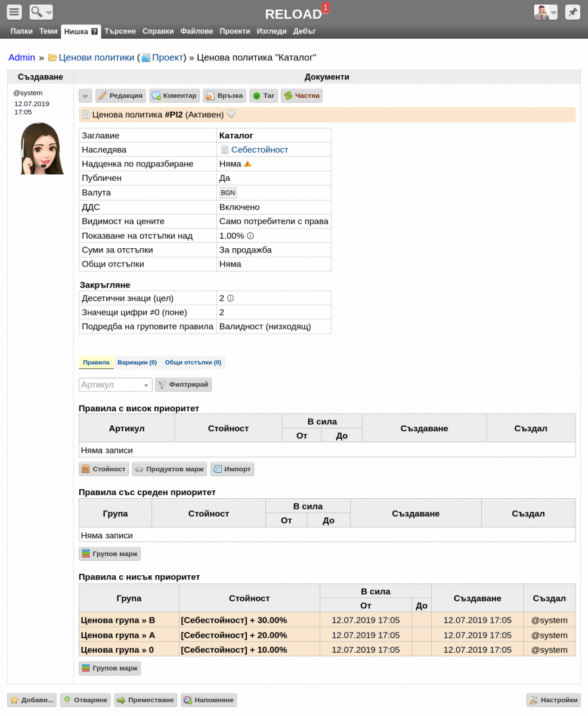Open the Себестойност inherited policy link
This screenshot has height=716, width=588.
pos(259,150)
